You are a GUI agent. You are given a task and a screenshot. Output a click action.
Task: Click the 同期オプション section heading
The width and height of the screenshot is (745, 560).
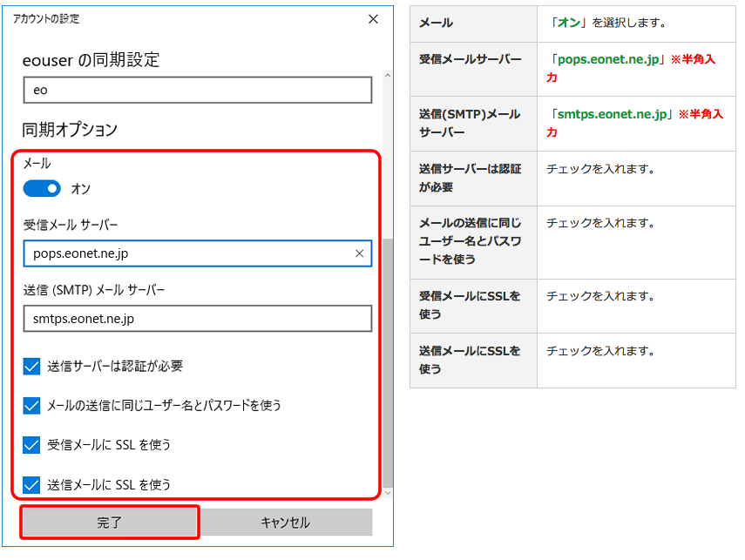(70, 130)
